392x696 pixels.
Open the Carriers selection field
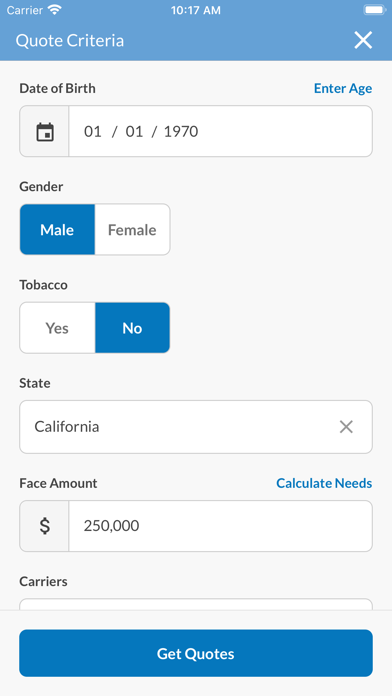point(196,604)
